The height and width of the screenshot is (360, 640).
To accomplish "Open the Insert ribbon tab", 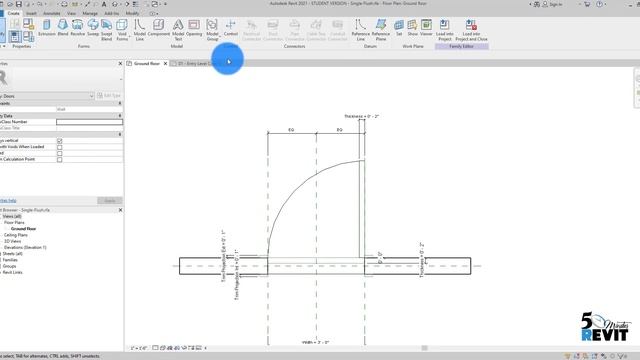I will pyautogui.click(x=31, y=13).
